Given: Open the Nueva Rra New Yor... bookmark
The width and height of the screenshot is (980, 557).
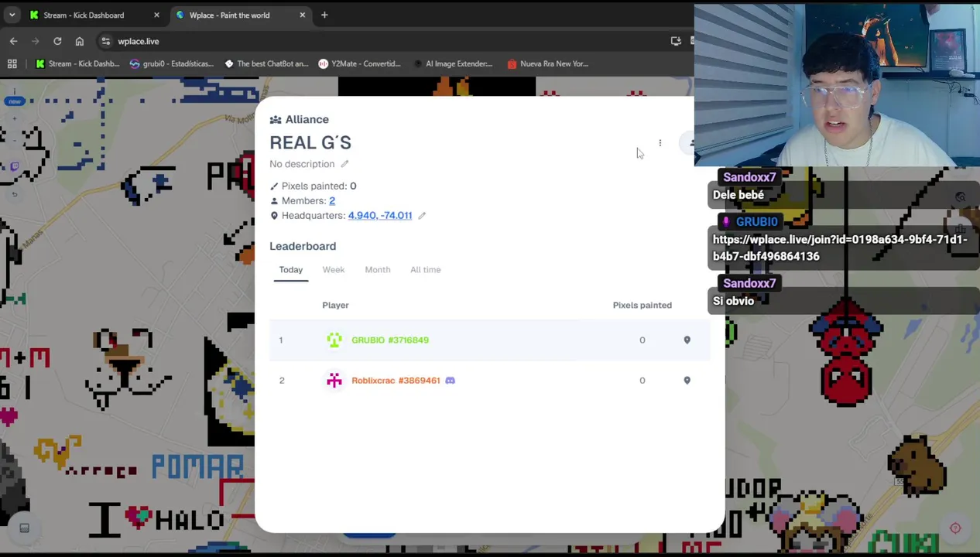Looking at the screenshot, I should [547, 63].
